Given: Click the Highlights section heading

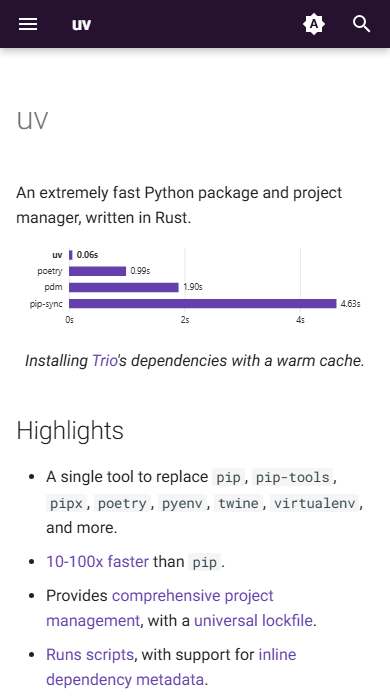Looking at the screenshot, I should click(x=70, y=431).
